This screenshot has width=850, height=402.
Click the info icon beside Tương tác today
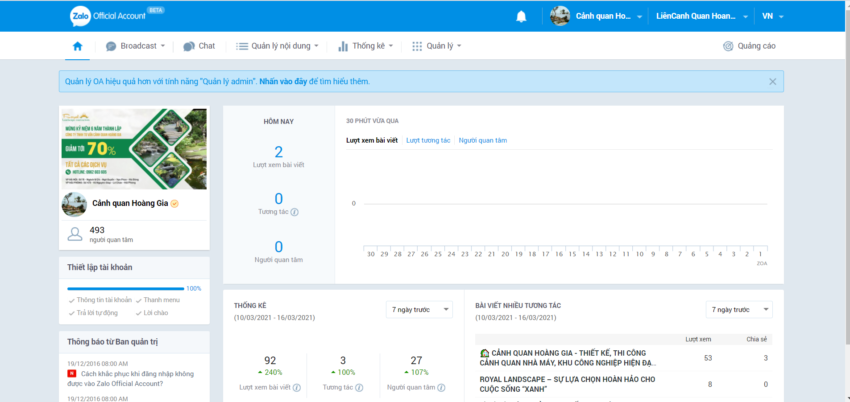pos(295,212)
